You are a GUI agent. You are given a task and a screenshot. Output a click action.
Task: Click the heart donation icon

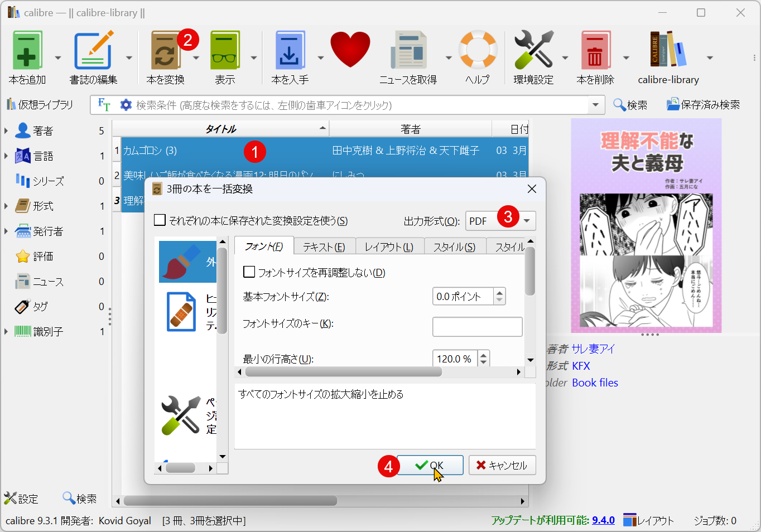pos(350,50)
